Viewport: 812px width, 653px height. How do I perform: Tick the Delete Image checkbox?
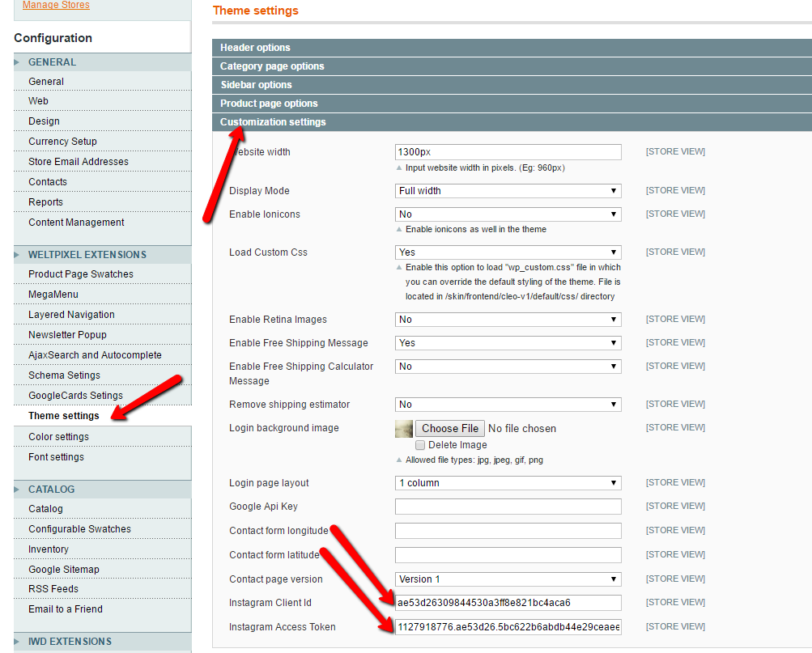[420, 445]
